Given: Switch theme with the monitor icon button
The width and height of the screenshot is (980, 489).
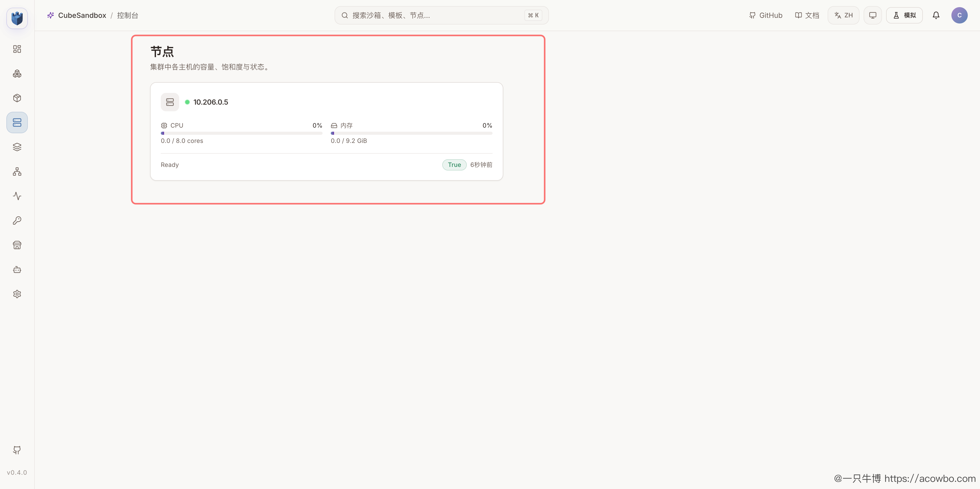Looking at the screenshot, I should click(x=873, y=15).
